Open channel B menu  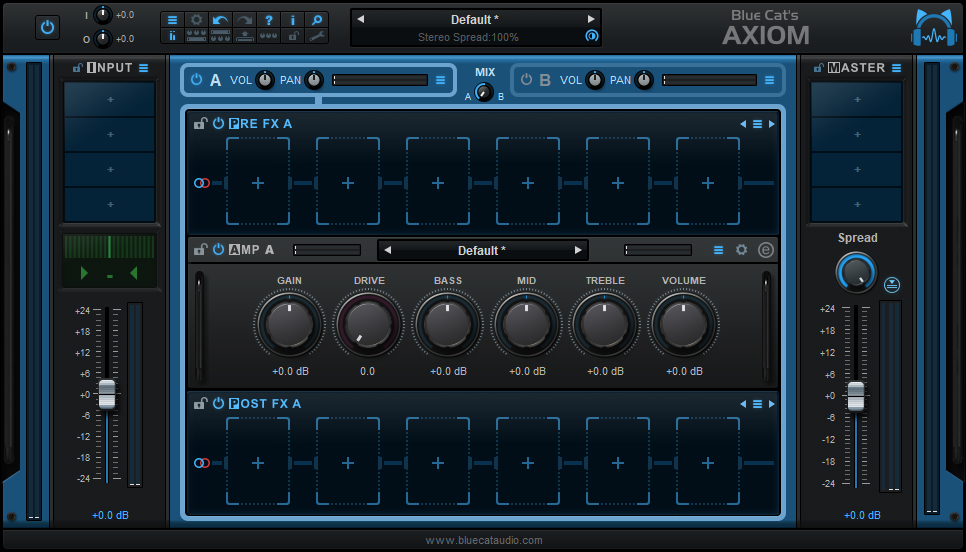(769, 80)
